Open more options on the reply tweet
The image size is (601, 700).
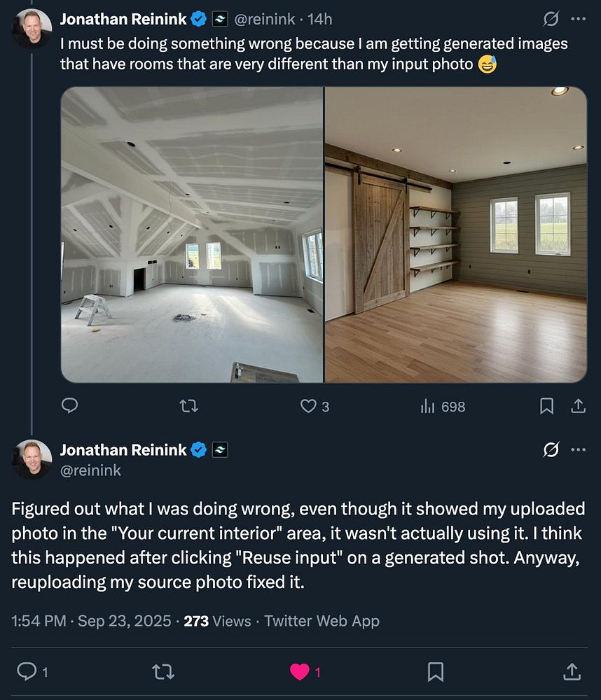(578, 450)
